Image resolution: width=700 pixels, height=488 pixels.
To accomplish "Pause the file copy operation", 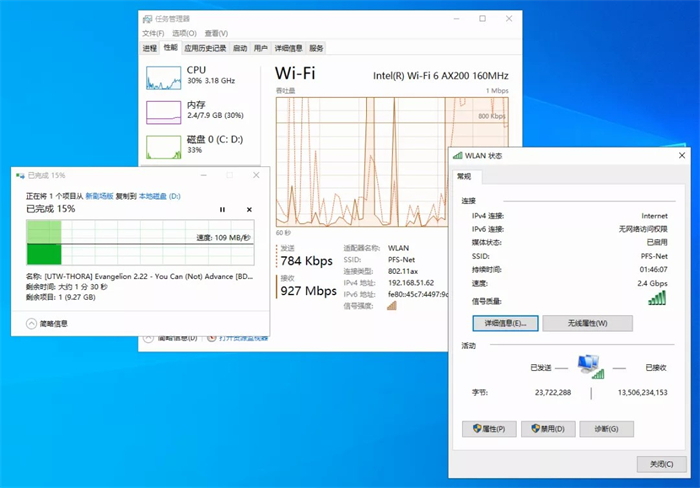I will point(222,209).
